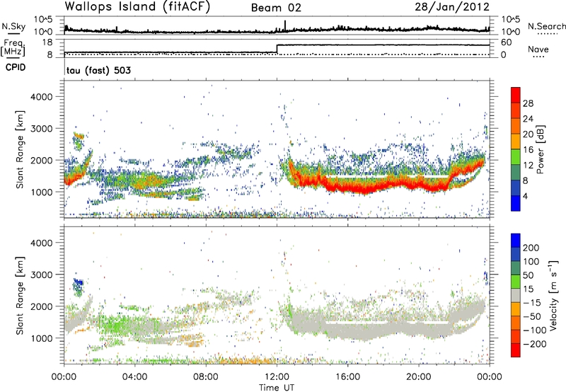Click the frequency step-up near 12:00 in Freq panel
This screenshot has width=566, height=392.
[x=277, y=49]
